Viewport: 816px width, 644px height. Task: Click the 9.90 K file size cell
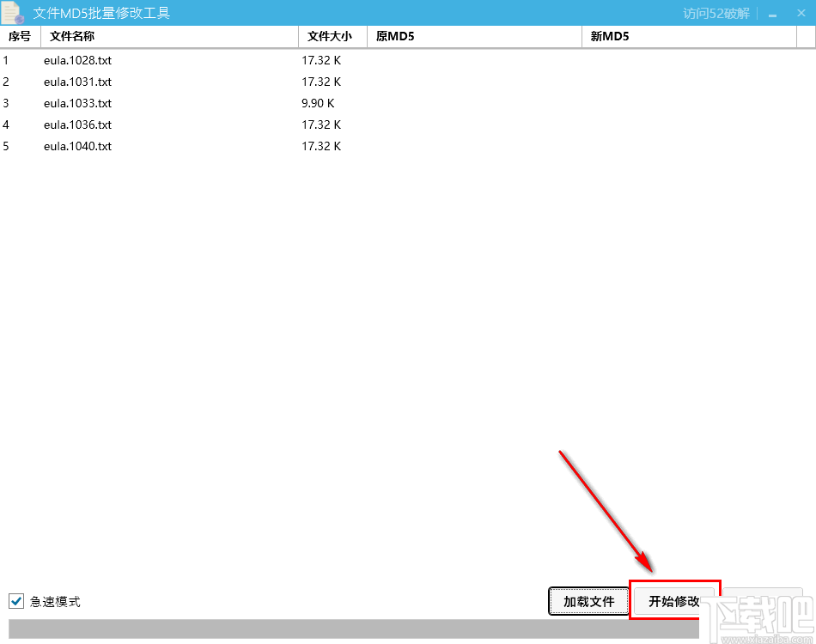click(x=318, y=103)
